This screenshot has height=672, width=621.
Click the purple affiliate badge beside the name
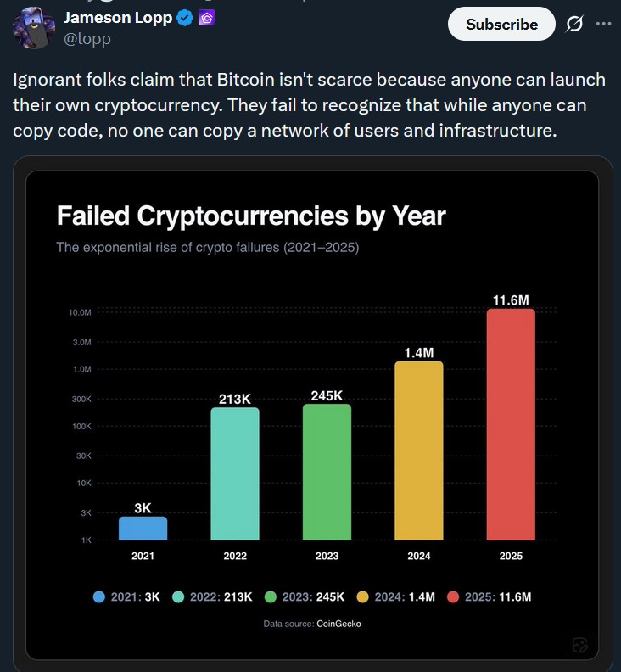(206, 18)
